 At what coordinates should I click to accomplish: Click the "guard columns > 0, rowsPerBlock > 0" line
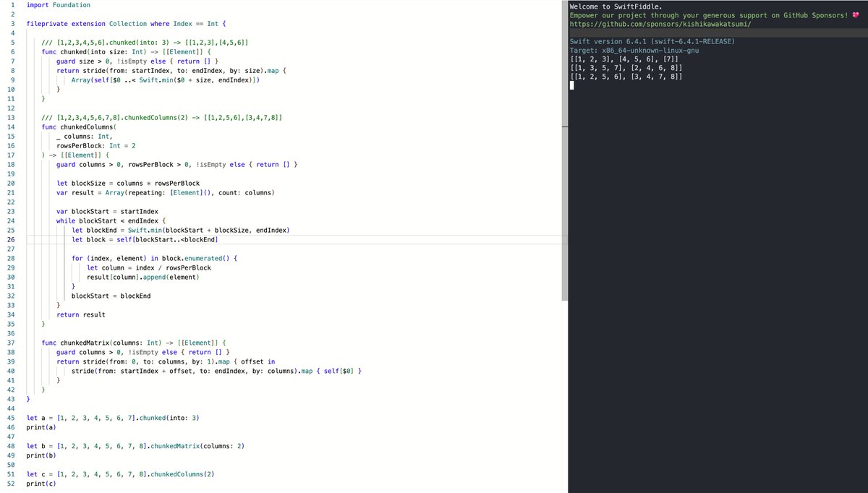click(176, 165)
